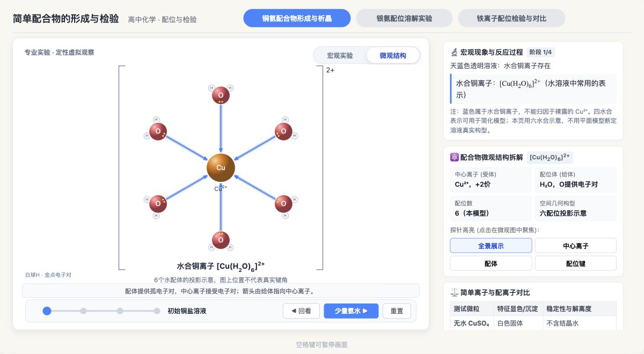Click the 白球H · 金点电子对 legend text
Viewport: 644px width, 354px height.
tap(48, 275)
